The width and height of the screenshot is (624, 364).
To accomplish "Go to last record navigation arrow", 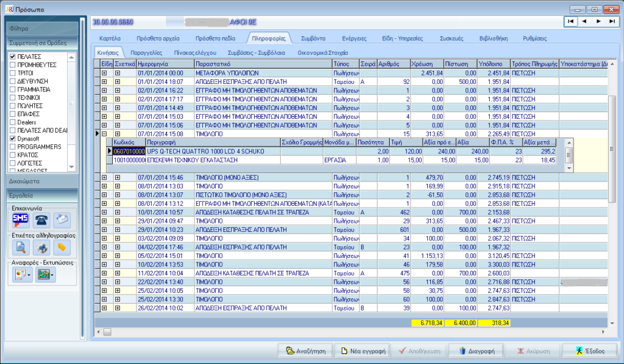I will pos(612,21).
